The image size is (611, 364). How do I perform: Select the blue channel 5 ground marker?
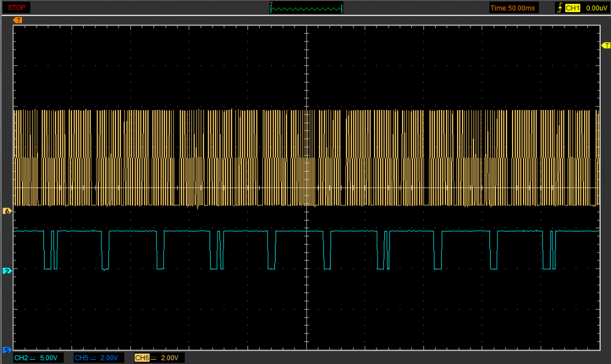pos(7,350)
